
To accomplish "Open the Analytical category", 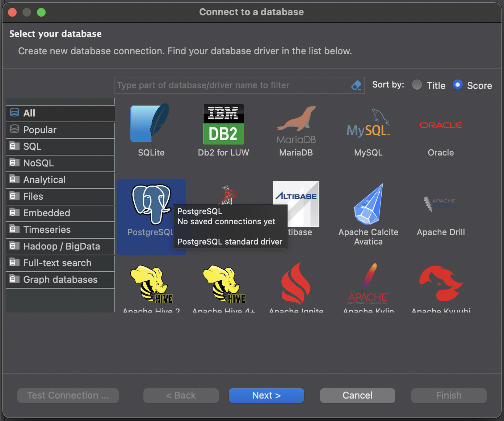I will pos(60,180).
